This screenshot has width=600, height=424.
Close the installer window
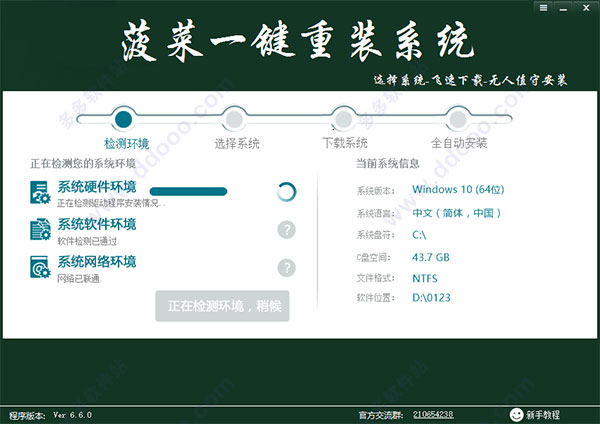[x=586, y=8]
